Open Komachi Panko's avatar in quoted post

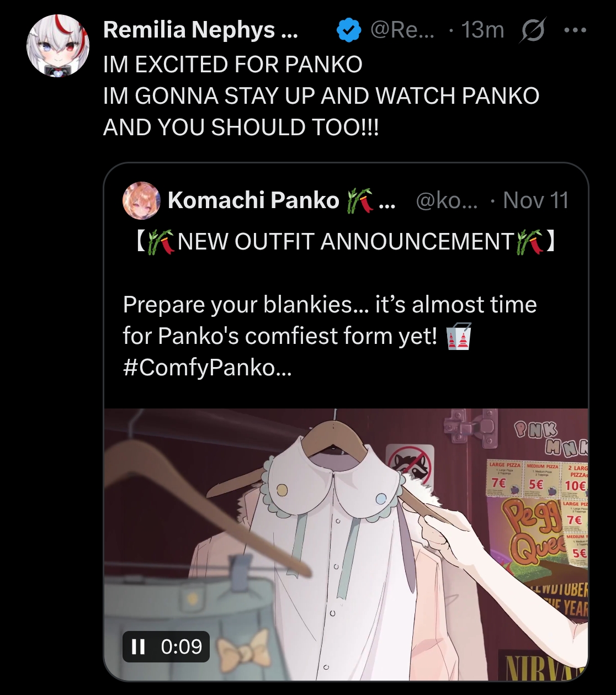[x=141, y=200]
